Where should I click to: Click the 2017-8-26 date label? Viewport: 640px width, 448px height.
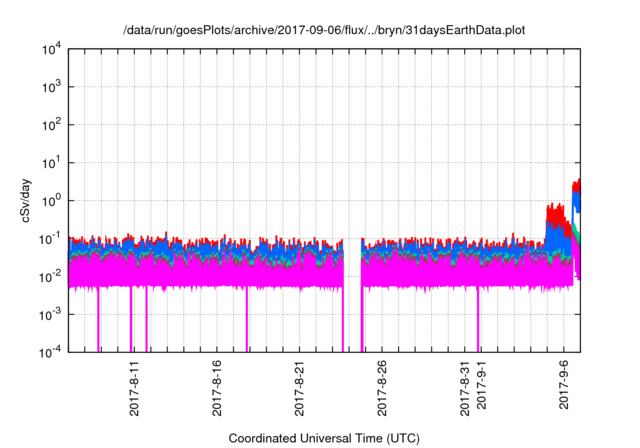(382, 388)
